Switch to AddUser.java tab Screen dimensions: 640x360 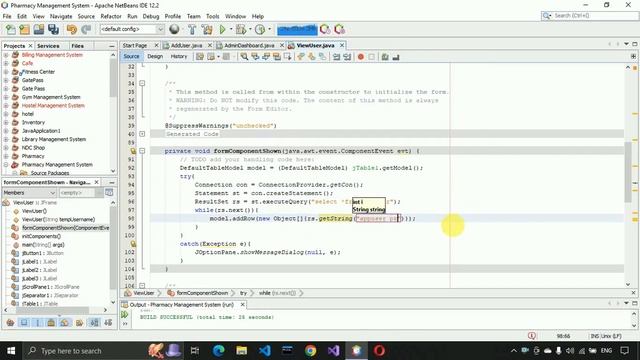(x=187, y=45)
